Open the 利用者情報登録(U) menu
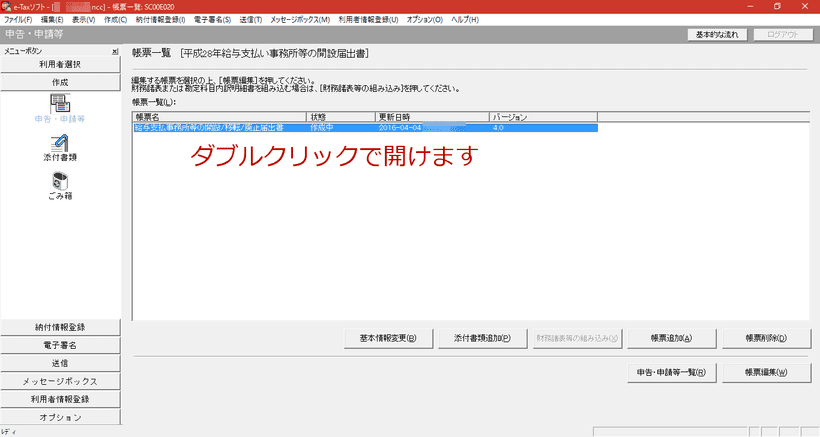Screen dimensions: 820x437 coord(368,20)
